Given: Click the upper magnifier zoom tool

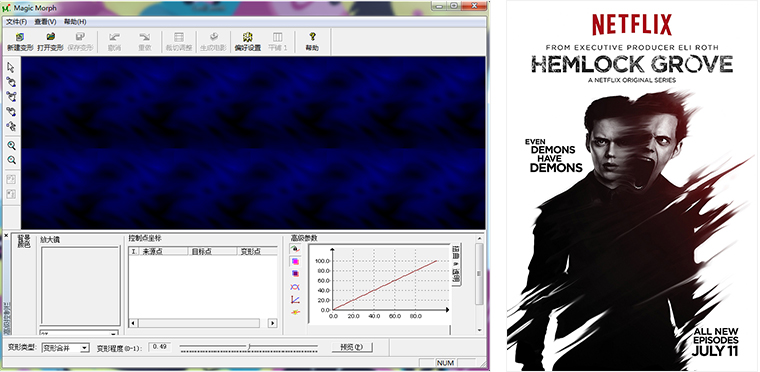Looking at the screenshot, I should tap(12, 146).
